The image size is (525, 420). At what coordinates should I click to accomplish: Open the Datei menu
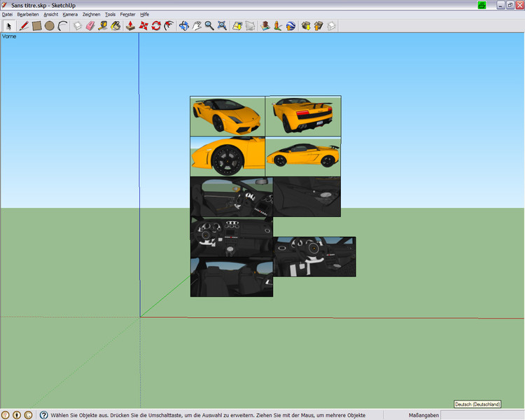(x=7, y=15)
